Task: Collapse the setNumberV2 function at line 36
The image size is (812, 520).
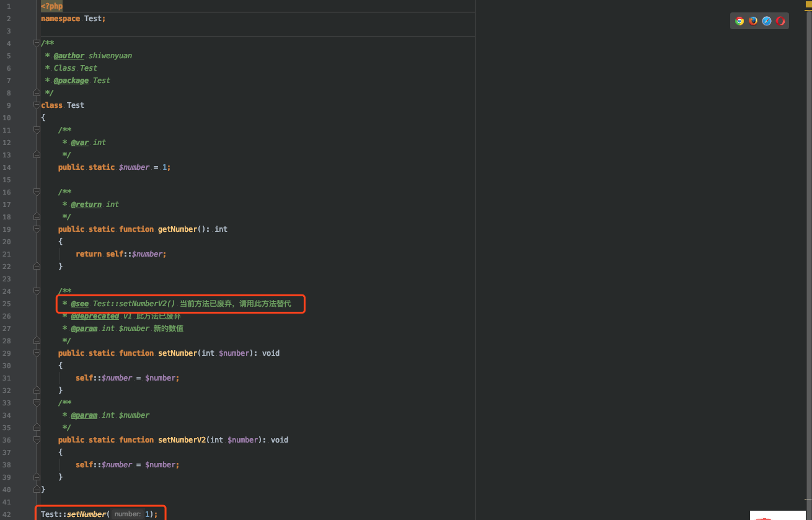Action: click(x=37, y=440)
